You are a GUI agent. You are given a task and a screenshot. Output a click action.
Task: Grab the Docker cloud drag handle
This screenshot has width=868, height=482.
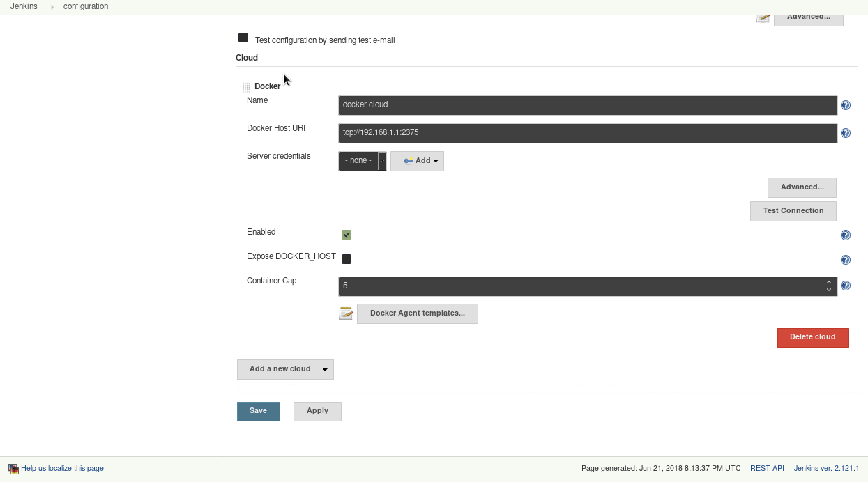245,86
